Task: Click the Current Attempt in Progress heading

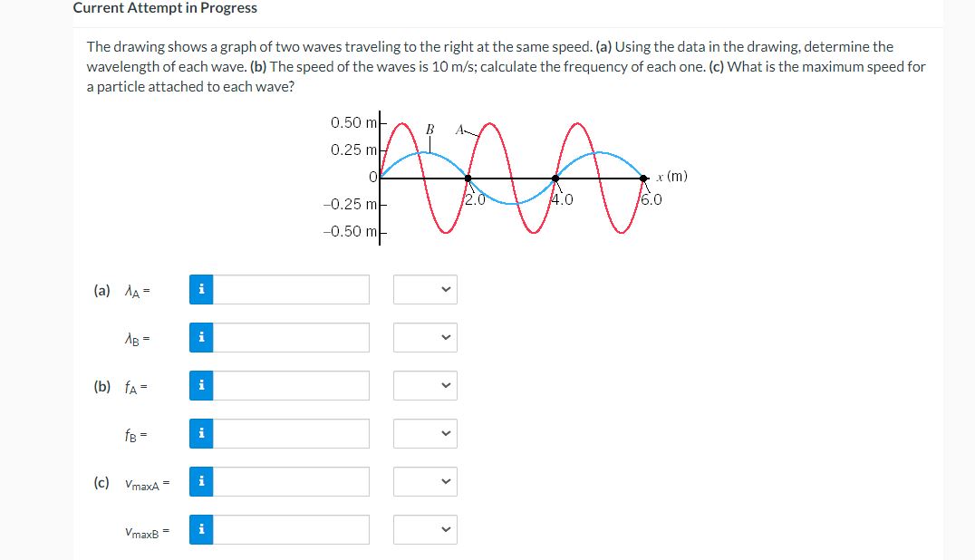Action: [x=163, y=8]
